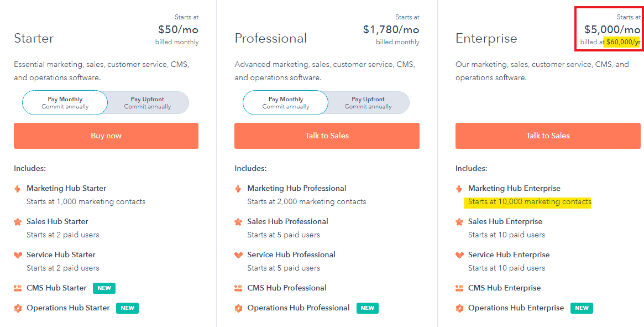Choose Pay Monthly on the Professional plan
Screen dimensions: 644x327
coord(285,103)
